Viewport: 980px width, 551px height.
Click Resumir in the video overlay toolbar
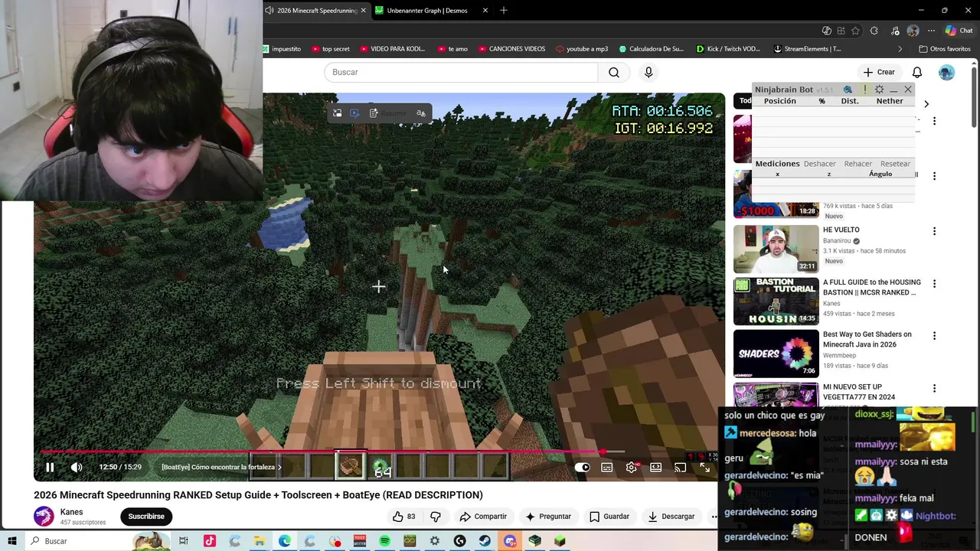click(387, 113)
